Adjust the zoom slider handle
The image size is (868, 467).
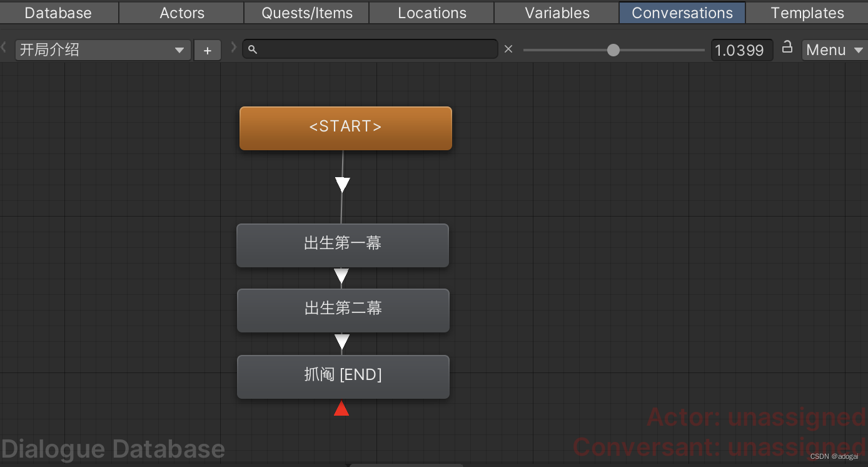click(x=613, y=49)
